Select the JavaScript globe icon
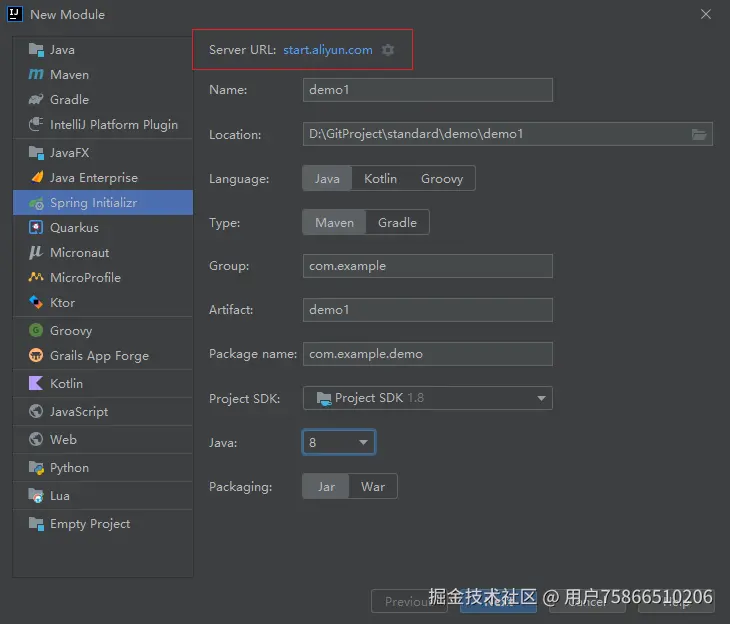The width and height of the screenshot is (730, 624). (36, 411)
